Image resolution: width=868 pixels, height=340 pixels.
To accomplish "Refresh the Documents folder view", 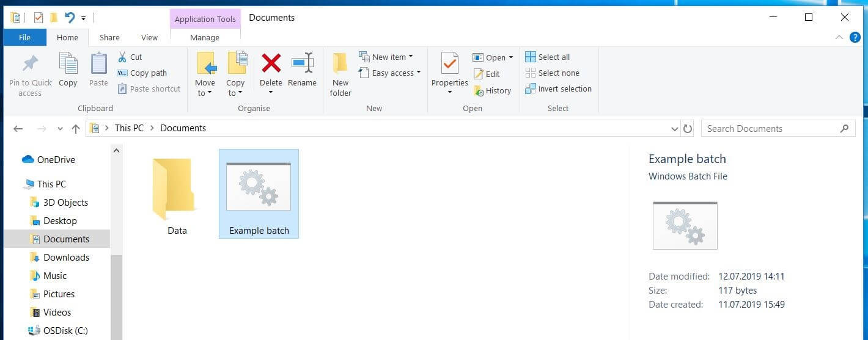I will pos(688,129).
